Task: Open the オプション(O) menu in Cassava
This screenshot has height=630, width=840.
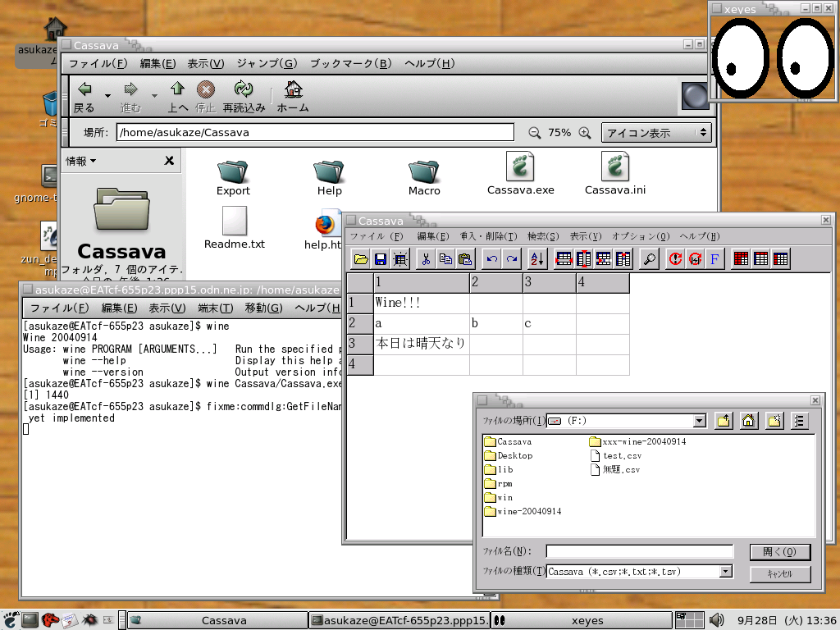Action: tap(641, 236)
